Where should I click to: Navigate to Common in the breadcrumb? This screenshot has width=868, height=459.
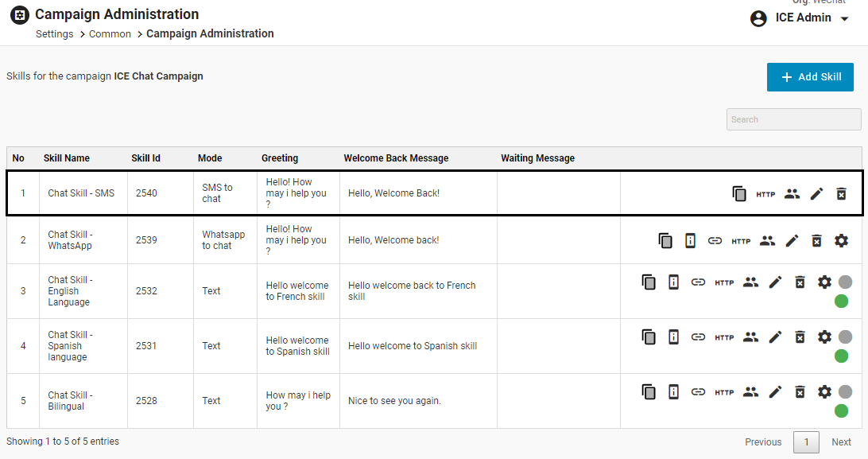pyautogui.click(x=110, y=34)
